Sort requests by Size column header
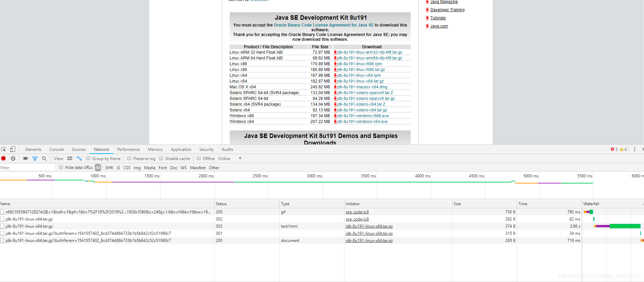The image size is (644, 282). coord(484,204)
